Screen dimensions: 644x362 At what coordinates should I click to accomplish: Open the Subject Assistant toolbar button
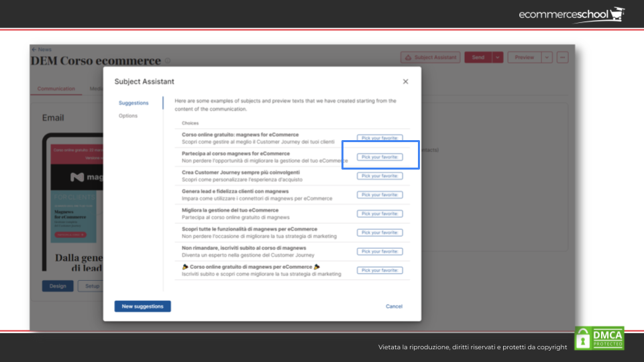(x=430, y=58)
